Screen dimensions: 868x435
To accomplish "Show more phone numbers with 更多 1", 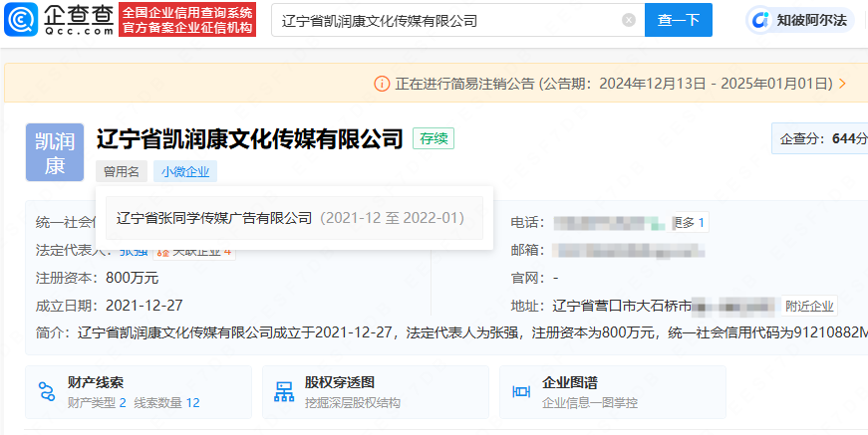I will point(691,223).
